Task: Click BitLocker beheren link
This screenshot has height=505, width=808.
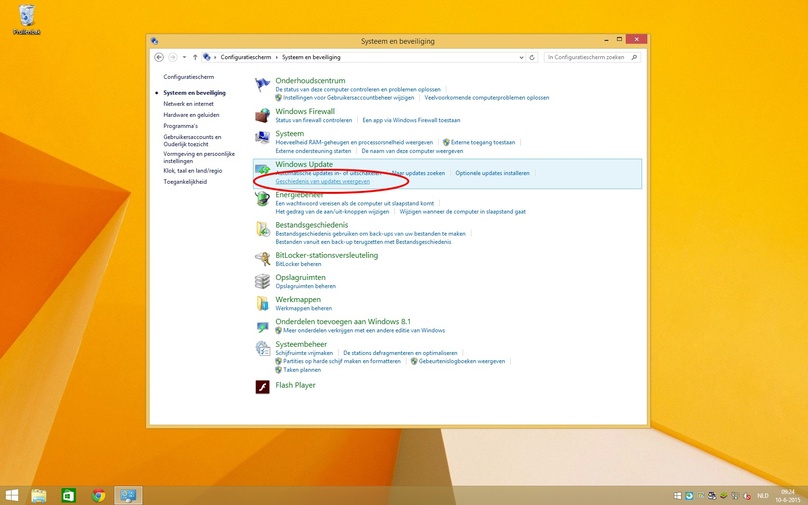Action: [x=298, y=264]
